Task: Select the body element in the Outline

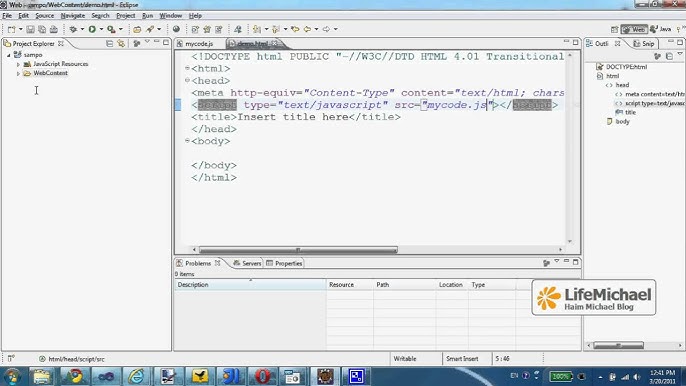Action: click(622, 122)
